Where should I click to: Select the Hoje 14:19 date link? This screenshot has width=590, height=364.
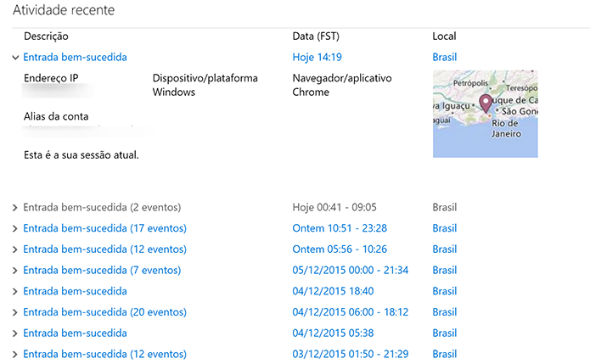[x=317, y=58]
